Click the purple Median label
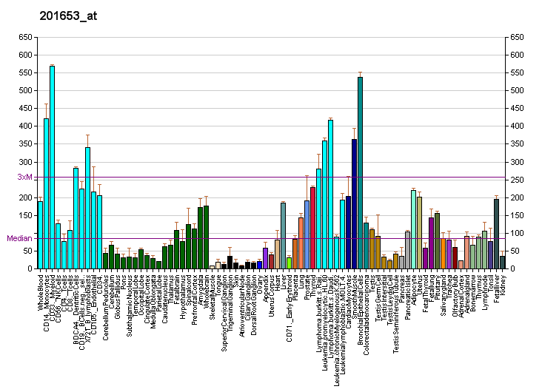This screenshot has height=392, width=542. [x=19, y=238]
